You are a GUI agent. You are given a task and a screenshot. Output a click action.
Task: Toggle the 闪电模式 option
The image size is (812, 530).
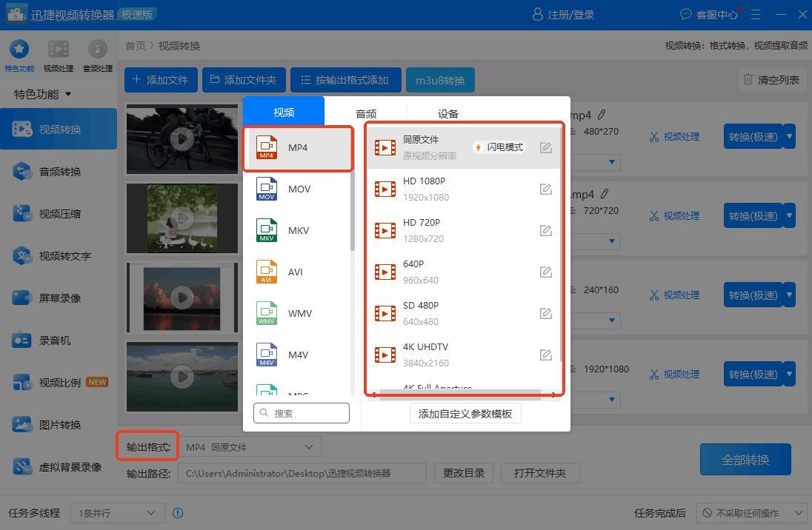[499, 147]
